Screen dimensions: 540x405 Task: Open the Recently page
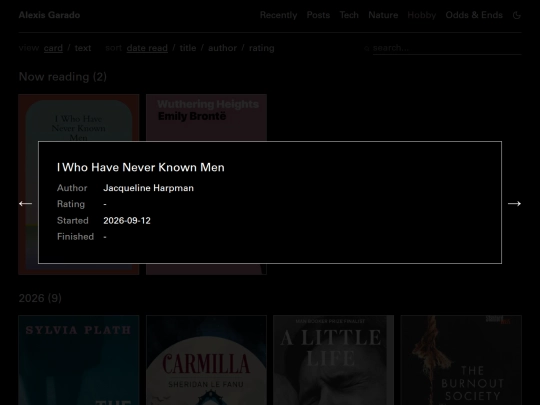[278, 15]
